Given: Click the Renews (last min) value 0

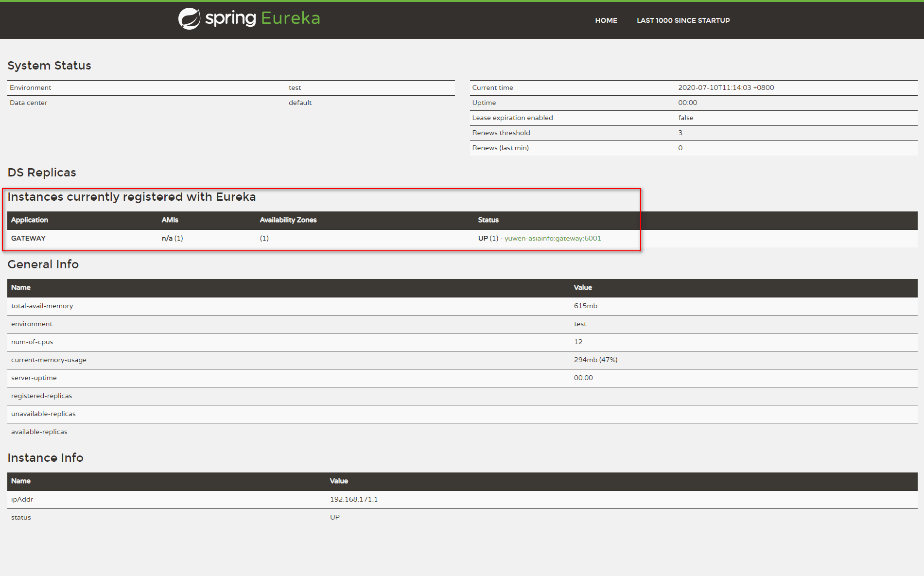Looking at the screenshot, I should [x=680, y=148].
